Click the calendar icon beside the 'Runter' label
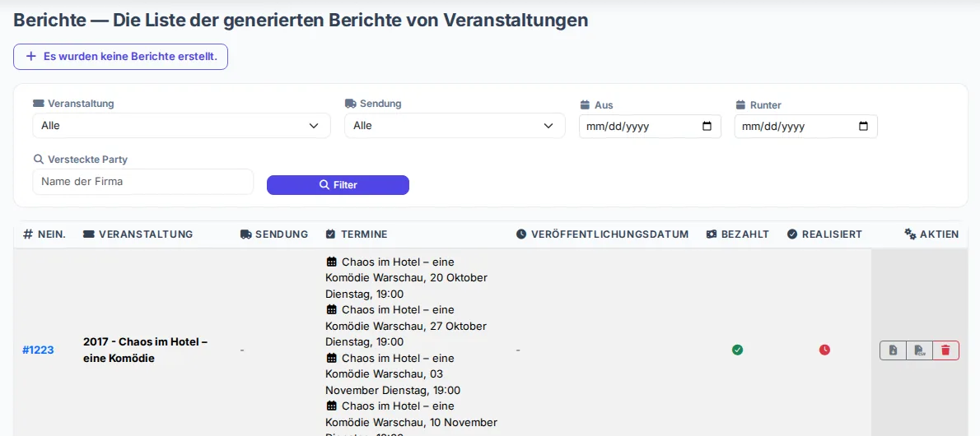 tap(740, 105)
